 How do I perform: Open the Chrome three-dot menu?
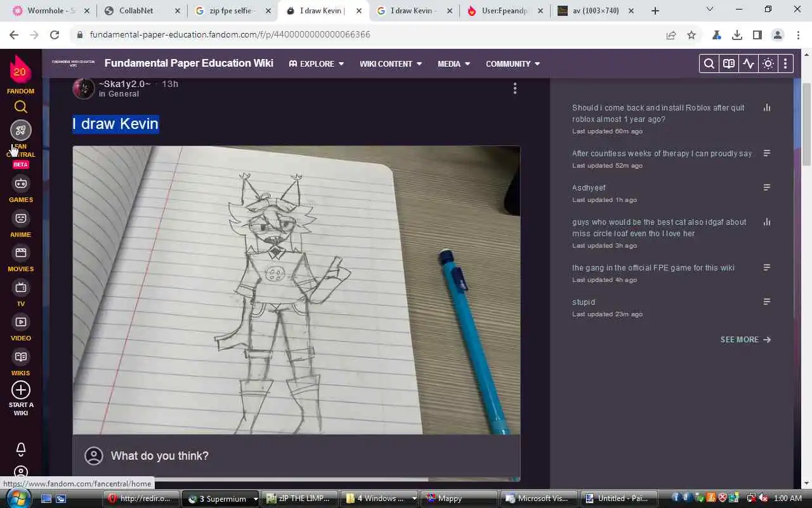798,35
